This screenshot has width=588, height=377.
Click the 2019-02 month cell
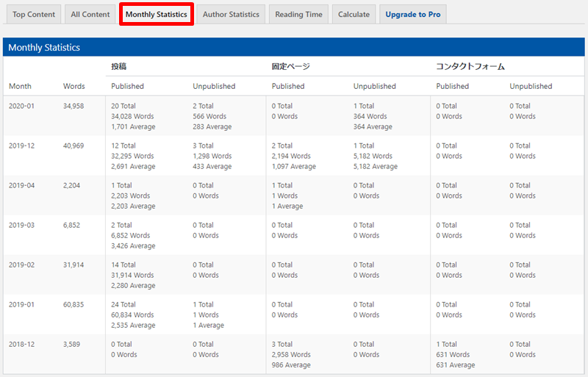point(21,265)
